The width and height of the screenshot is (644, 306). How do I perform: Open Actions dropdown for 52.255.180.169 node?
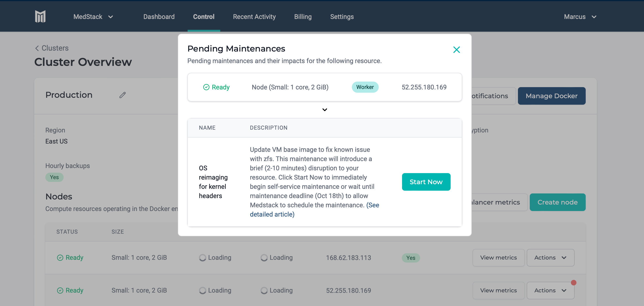tap(550, 290)
